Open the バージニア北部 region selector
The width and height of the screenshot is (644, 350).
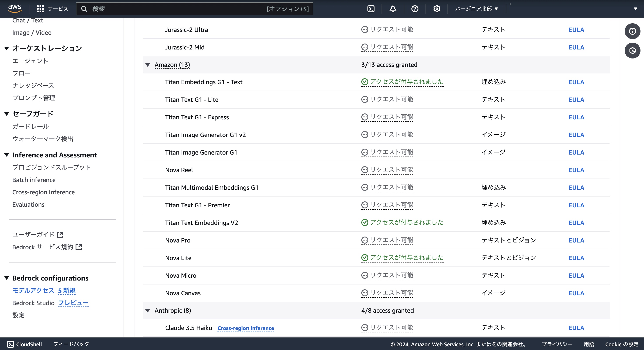click(x=476, y=9)
